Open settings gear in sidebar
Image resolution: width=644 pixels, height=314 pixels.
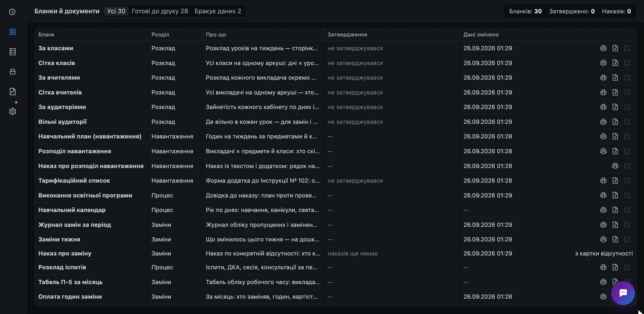point(12,111)
